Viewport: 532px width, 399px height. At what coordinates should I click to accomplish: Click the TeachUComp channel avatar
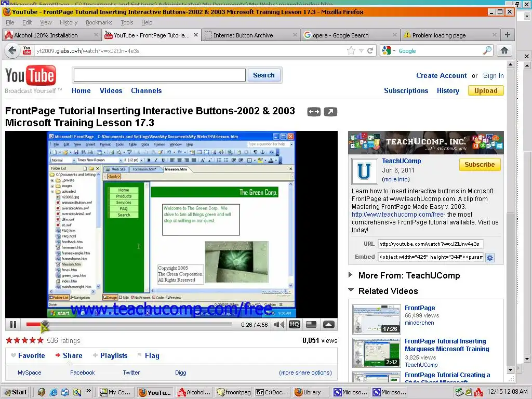(x=364, y=171)
